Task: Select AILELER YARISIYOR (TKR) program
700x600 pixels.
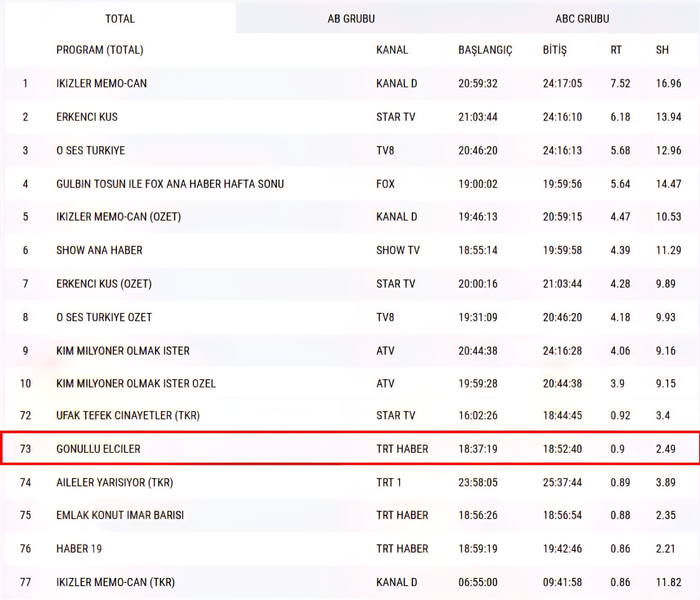Action: click(114, 482)
